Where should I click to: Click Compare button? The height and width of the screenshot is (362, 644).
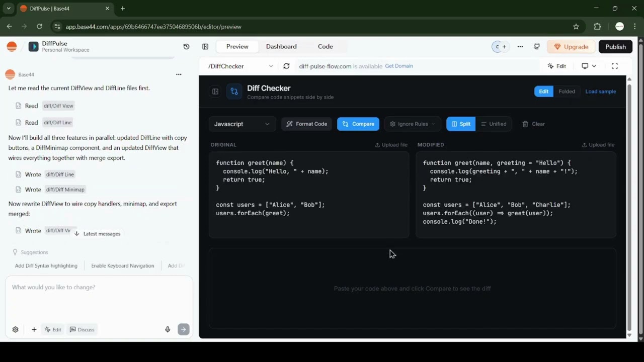[358, 124]
